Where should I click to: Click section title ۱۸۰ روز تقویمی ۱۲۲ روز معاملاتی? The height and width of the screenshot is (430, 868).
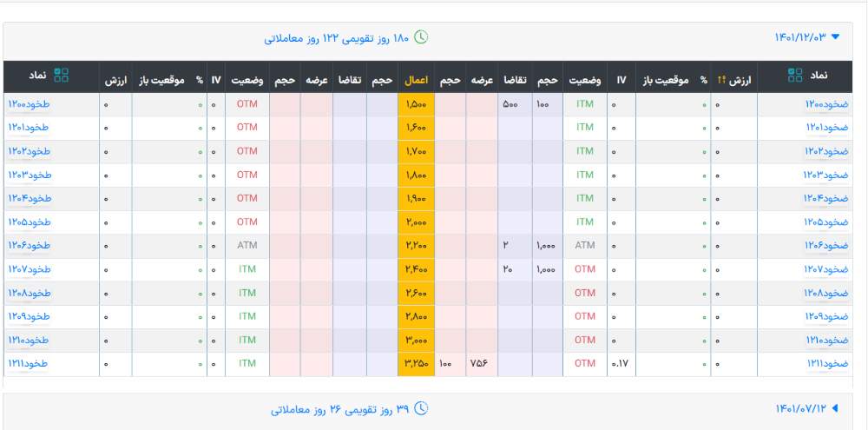(x=337, y=38)
